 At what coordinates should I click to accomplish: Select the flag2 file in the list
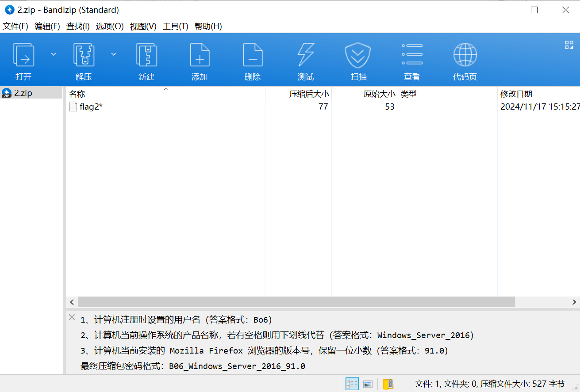91,107
